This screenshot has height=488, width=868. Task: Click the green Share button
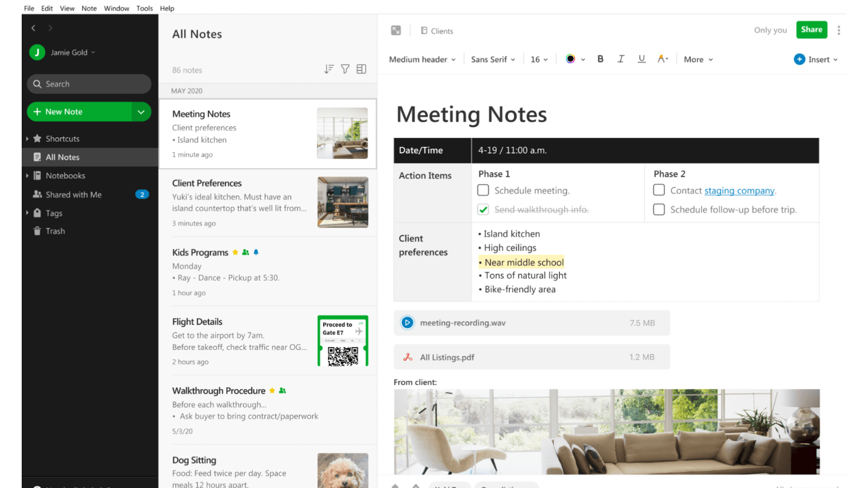(811, 30)
